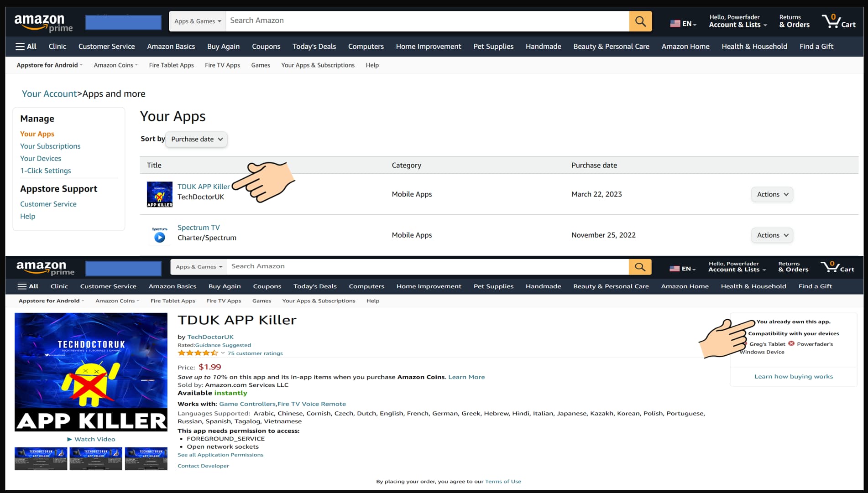
Task: Open 1-Click Settings in Manage sidebar
Action: click(46, 171)
